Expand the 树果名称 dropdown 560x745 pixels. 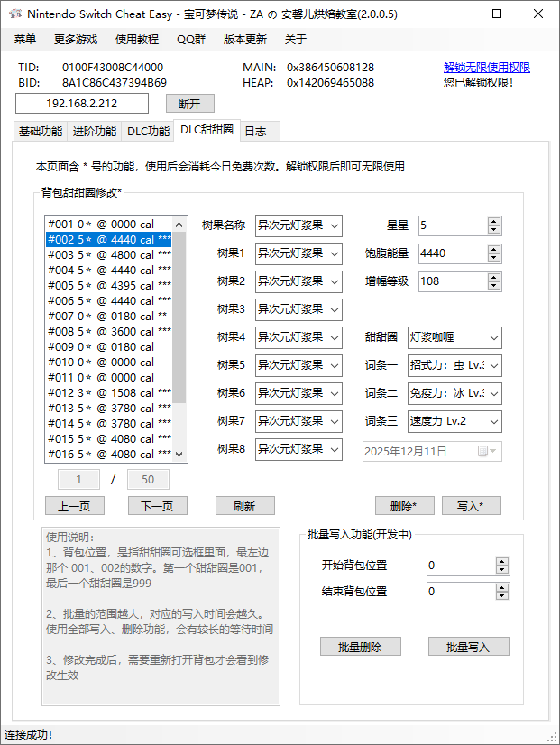point(335,226)
